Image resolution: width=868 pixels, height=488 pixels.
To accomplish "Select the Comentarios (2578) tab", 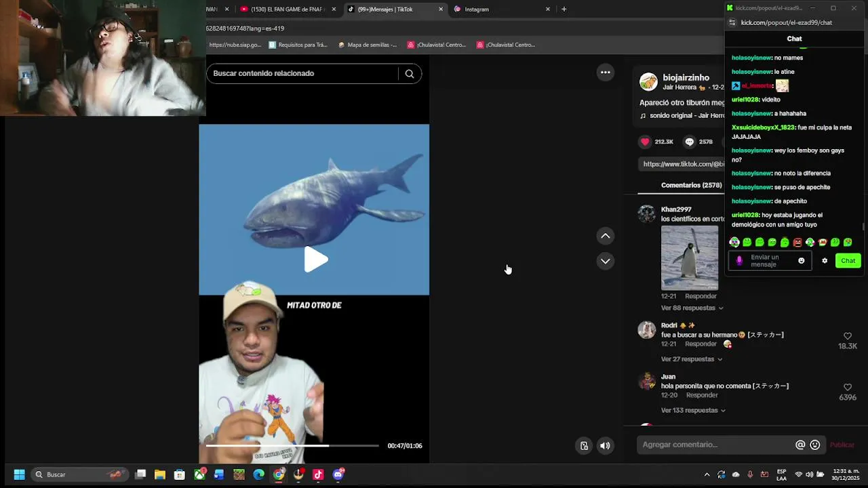I will point(691,185).
